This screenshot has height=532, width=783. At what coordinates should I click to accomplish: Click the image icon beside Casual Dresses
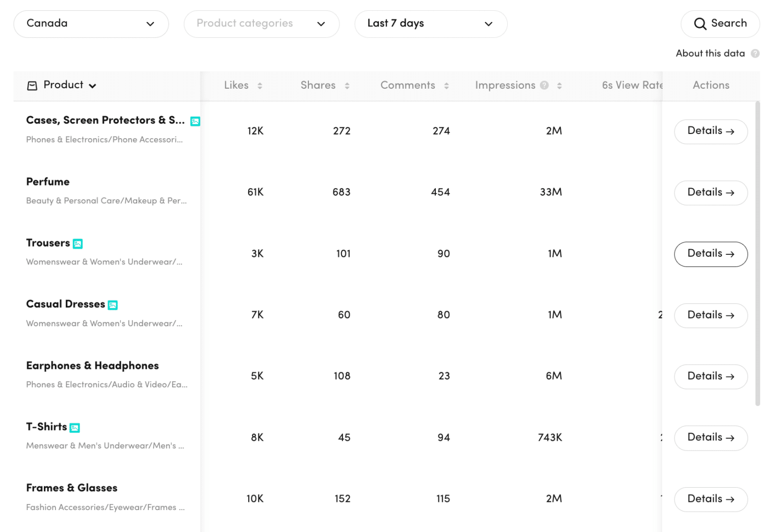click(113, 304)
